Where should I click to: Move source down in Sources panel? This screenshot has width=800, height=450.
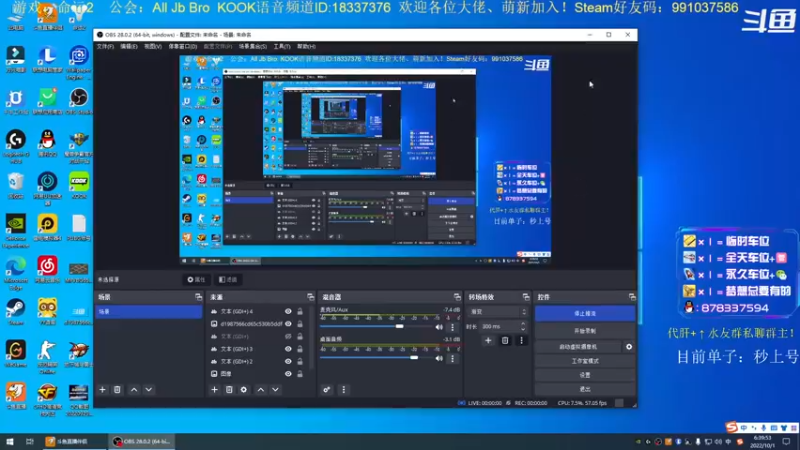tap(276, 390)
